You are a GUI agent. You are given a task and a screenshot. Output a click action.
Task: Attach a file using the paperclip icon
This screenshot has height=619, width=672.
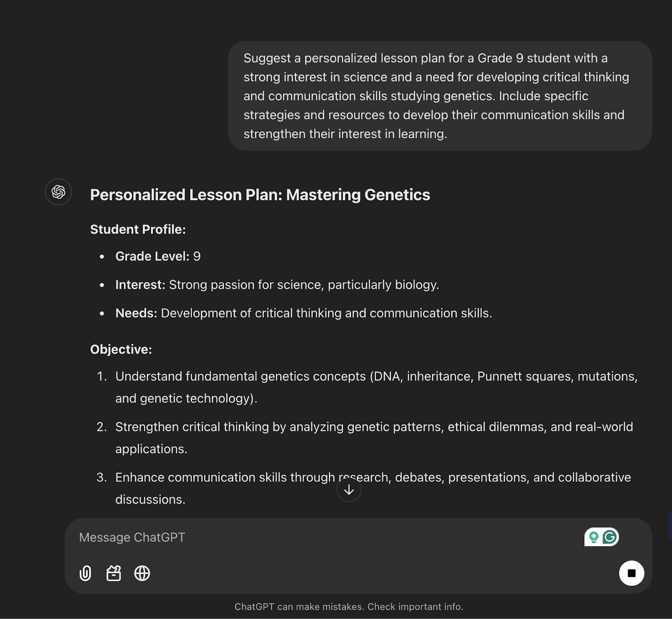[86, 574]
